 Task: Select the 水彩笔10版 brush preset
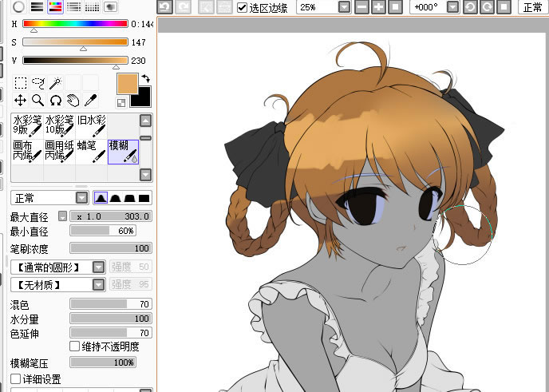59,126
